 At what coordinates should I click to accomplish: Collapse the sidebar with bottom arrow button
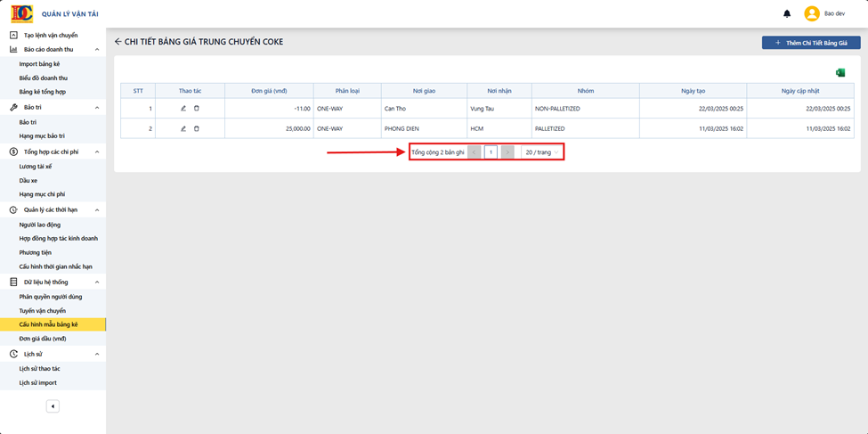pos(53,406)
